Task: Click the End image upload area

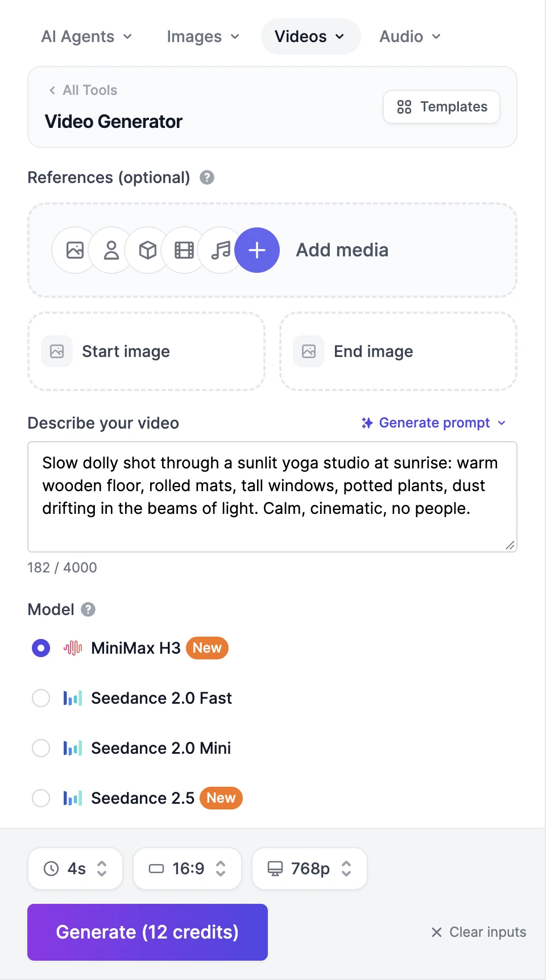Action: 398,351
